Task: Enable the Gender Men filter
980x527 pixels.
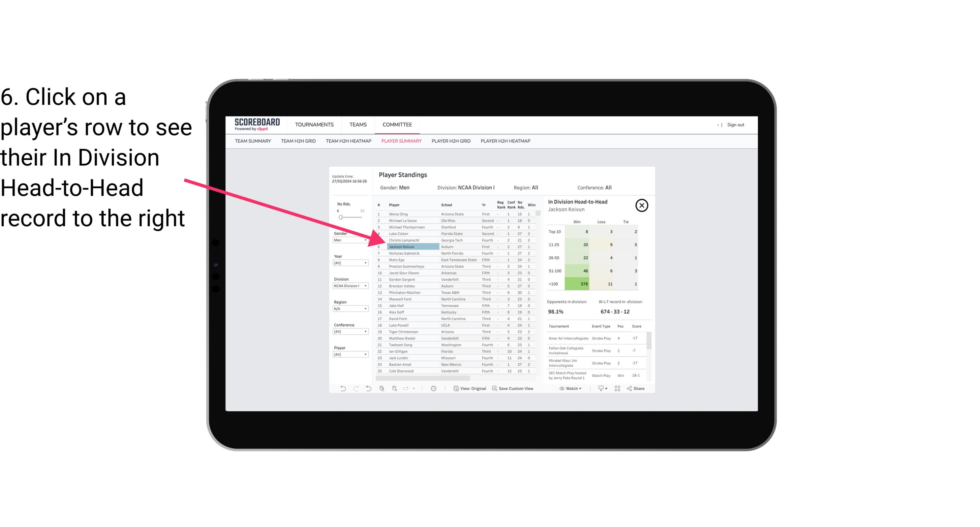Action: click(347, 239)
